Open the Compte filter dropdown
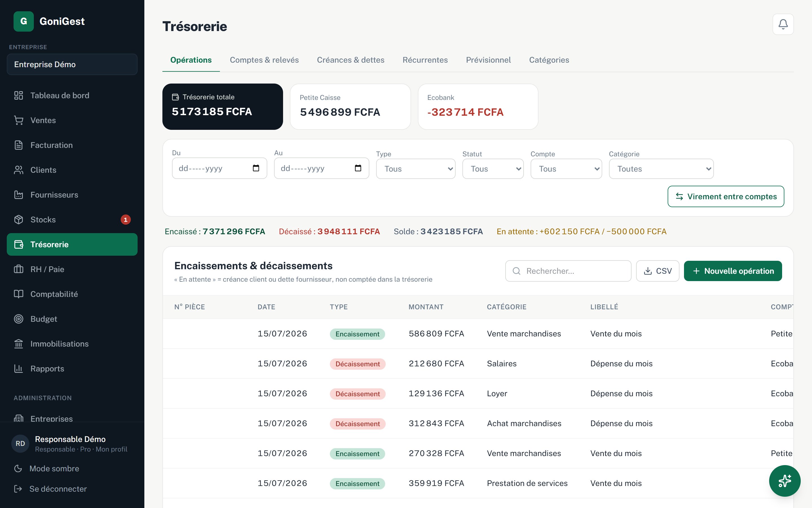 point(566,169)
